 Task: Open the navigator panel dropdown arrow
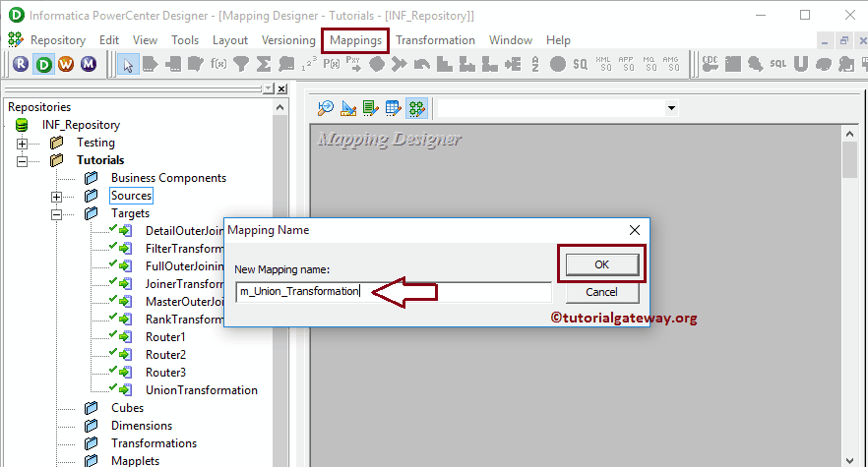[268, 88]
